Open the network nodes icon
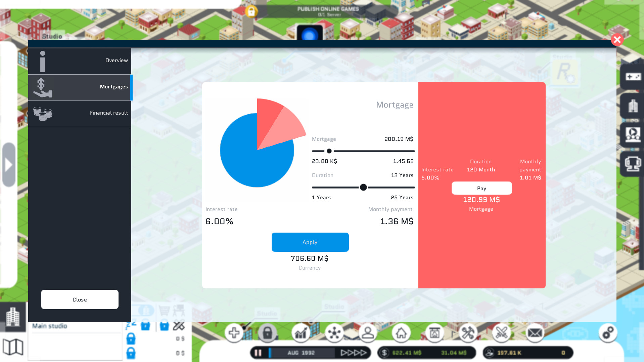The height and width of the screenshot is (362, 644). (334, 333)
